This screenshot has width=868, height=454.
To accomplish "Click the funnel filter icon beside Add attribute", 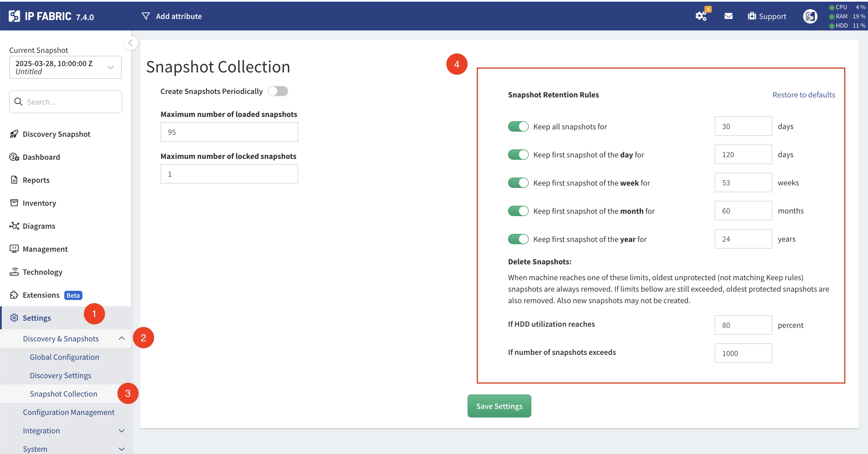I will [146, 16].
